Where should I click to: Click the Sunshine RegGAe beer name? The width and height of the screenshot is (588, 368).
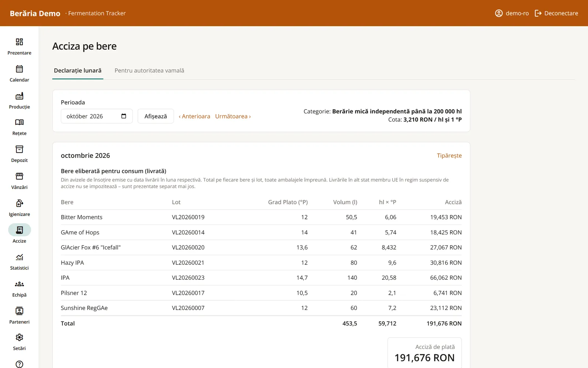tap(84, 308)
